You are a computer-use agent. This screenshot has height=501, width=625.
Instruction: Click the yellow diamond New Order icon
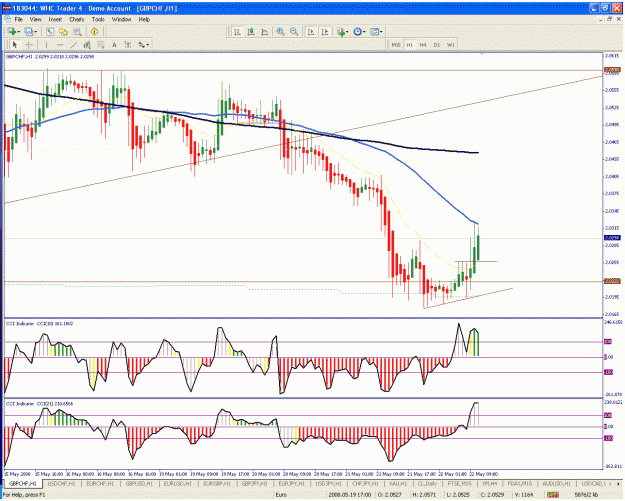(94, 31)
